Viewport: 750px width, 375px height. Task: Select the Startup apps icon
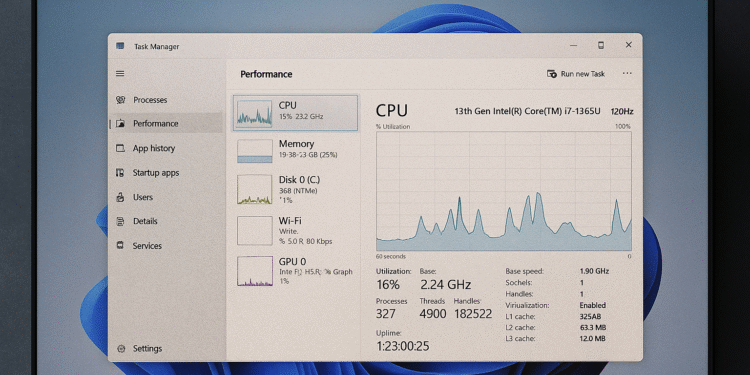point(121,173)
